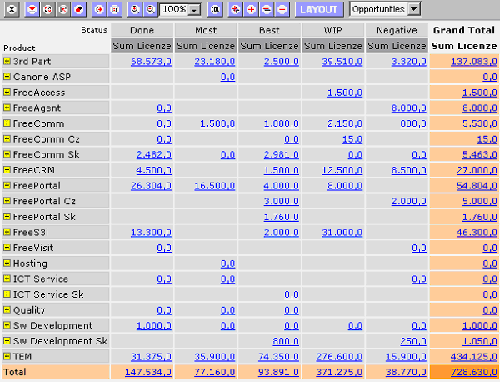500x382 pixels.
Task: Open the 3rd Part Done value link
Action: tap(151, 61)
